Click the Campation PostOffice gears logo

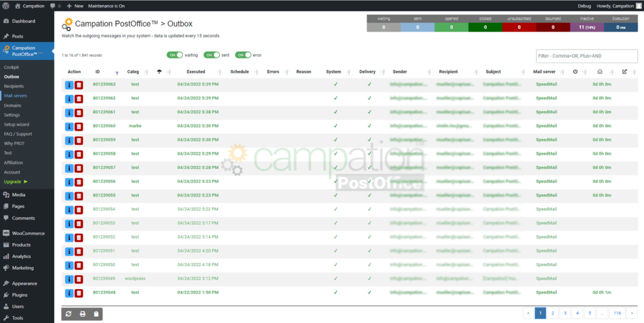(67, 25)
